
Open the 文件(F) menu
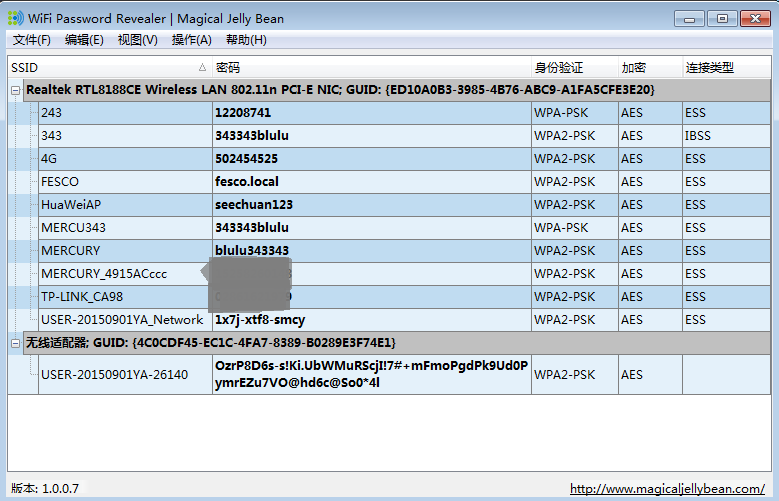point(32,40)
